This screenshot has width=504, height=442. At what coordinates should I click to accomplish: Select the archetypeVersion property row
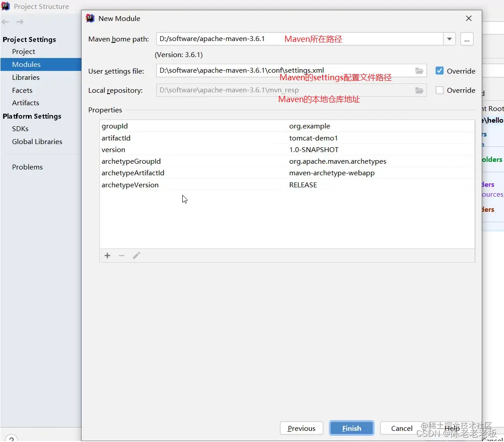point(287,185)
